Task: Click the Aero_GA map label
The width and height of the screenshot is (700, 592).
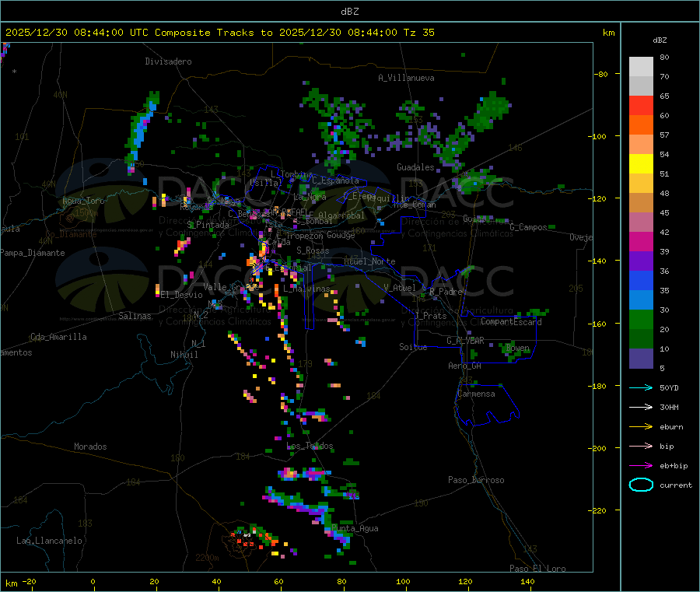Action: [465, 366]
